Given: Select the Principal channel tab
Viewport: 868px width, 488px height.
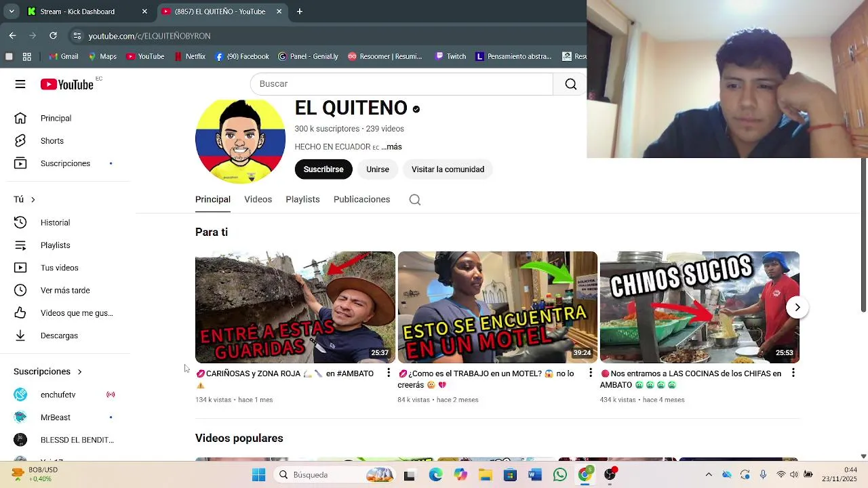Looking at the screenshot, I should point(213,199).
